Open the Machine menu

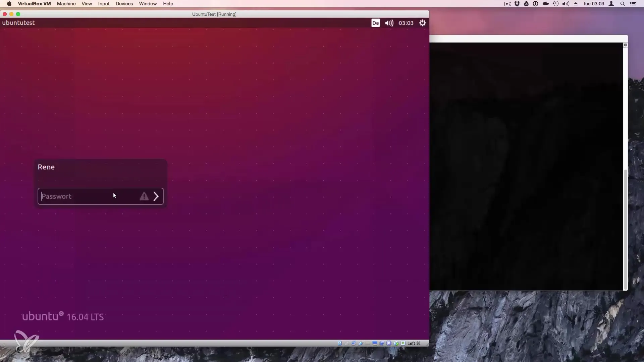66,4
